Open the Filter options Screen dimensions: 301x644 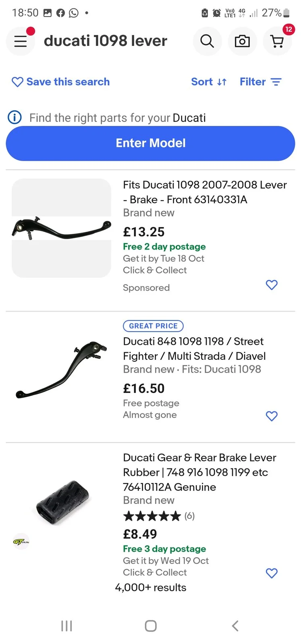pos(260,82)
